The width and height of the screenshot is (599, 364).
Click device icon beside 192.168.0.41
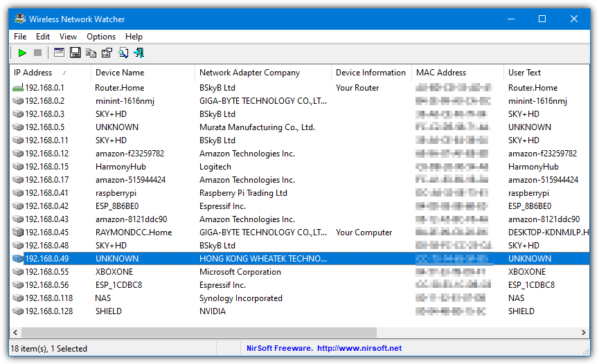pyautogui.click(x=18, y=193)
